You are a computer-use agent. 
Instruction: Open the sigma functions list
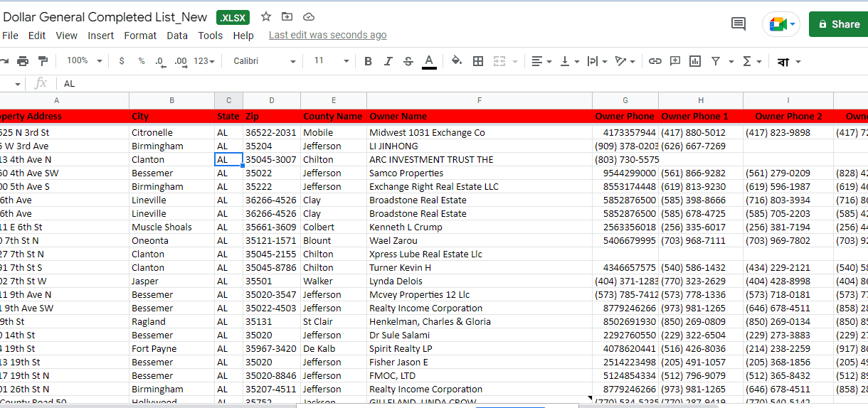[747, 61]
